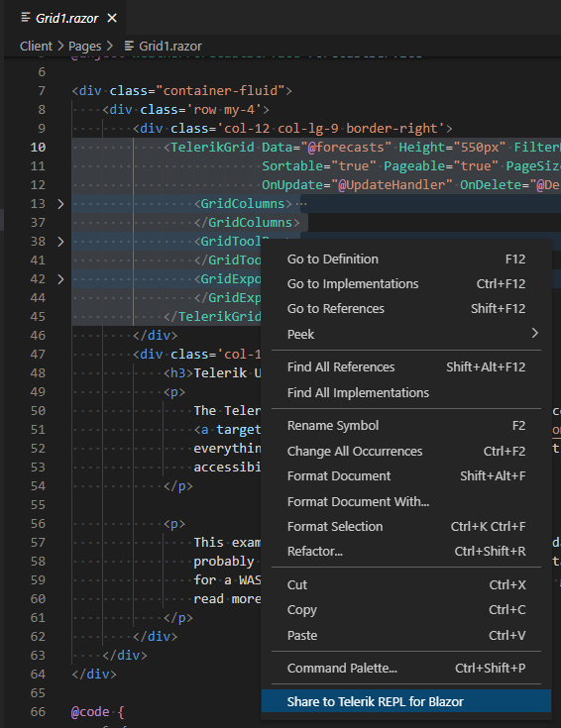Click the Pages breadcrumb
The width and height of the screenshot is (561, 728).
tap(84, 46)
